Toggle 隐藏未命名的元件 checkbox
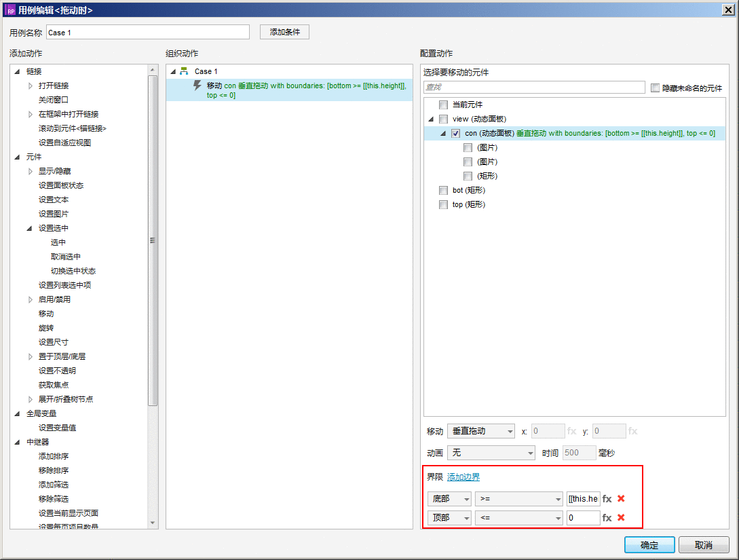The height and width of the screenshot is (560, 739). [655, 88]
